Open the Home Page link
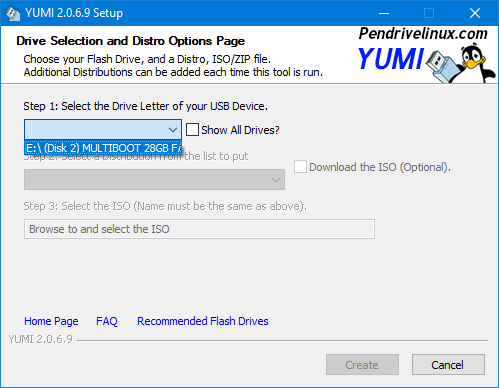 (51, 321)
